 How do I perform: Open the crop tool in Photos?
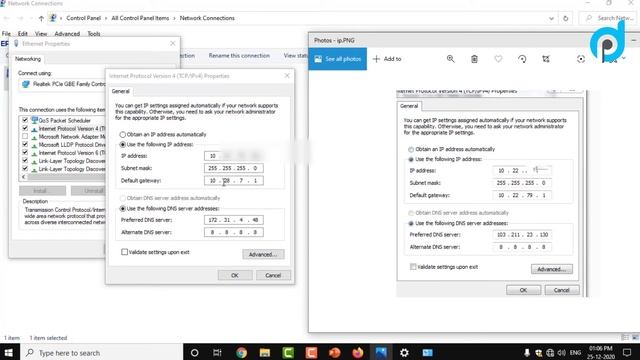coord(546,59)
